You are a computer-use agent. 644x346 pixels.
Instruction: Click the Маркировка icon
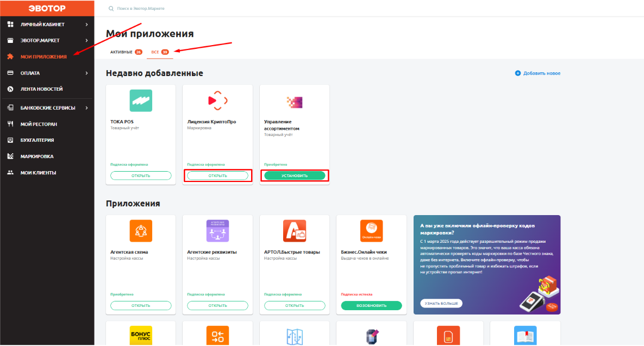pos(11,156)
